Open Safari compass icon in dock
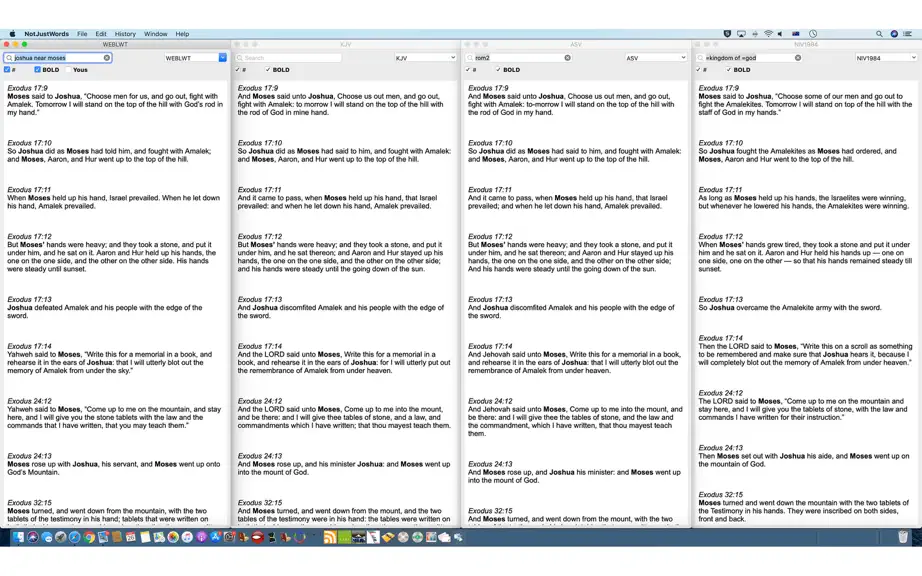922x576 pixels. click(75, 537)
